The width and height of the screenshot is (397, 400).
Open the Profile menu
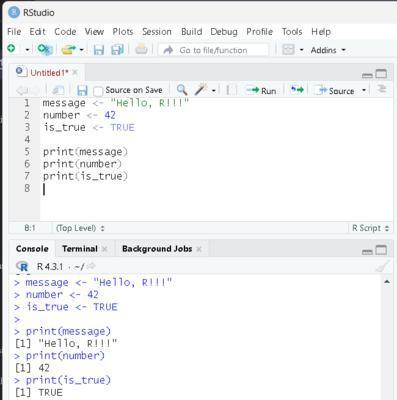pyautogui.click(x=259, y=32)
